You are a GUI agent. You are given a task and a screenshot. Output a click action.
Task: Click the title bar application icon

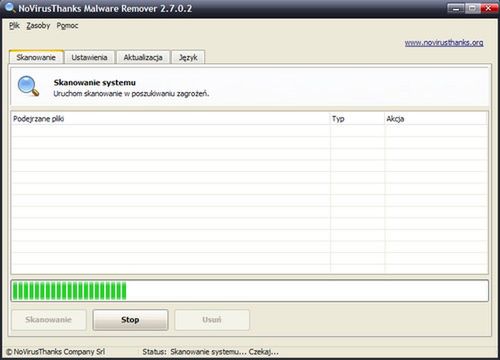pos(9,8)
